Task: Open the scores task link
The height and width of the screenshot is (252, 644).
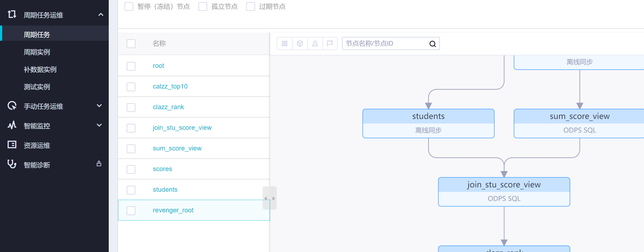Action: [x=162, y=169]
